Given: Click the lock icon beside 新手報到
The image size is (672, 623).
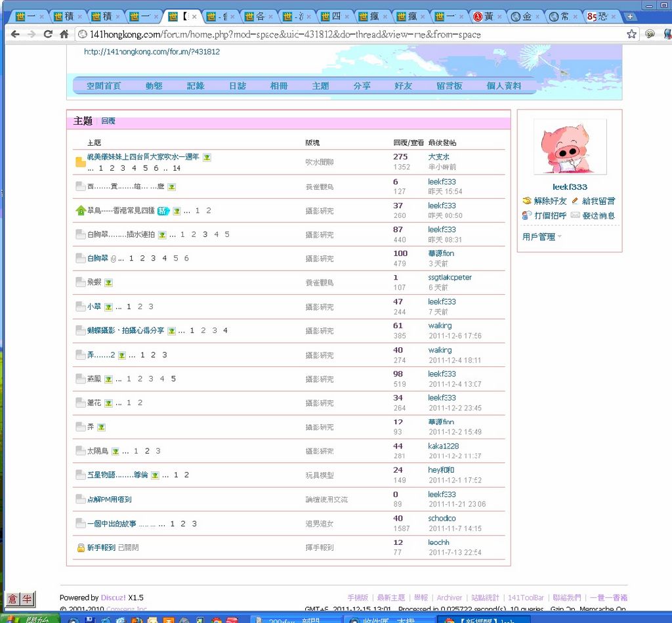Looking at the screenshot, I should (80, 548).
